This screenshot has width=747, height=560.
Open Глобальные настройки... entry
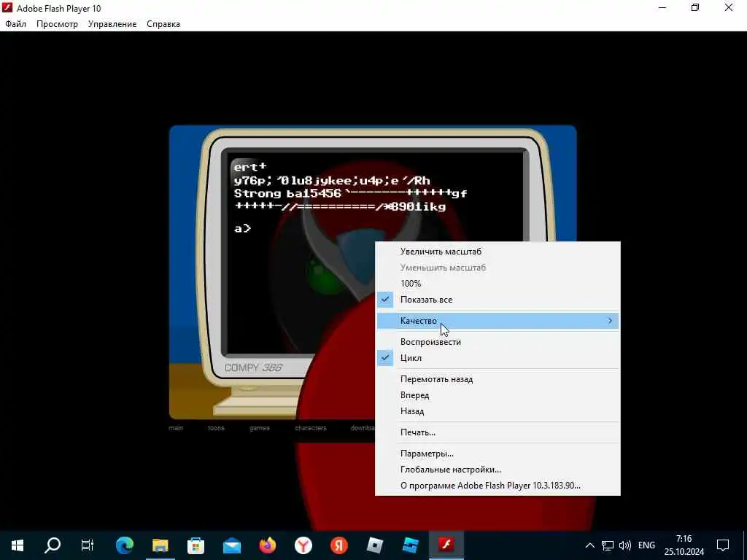point(498,470)
